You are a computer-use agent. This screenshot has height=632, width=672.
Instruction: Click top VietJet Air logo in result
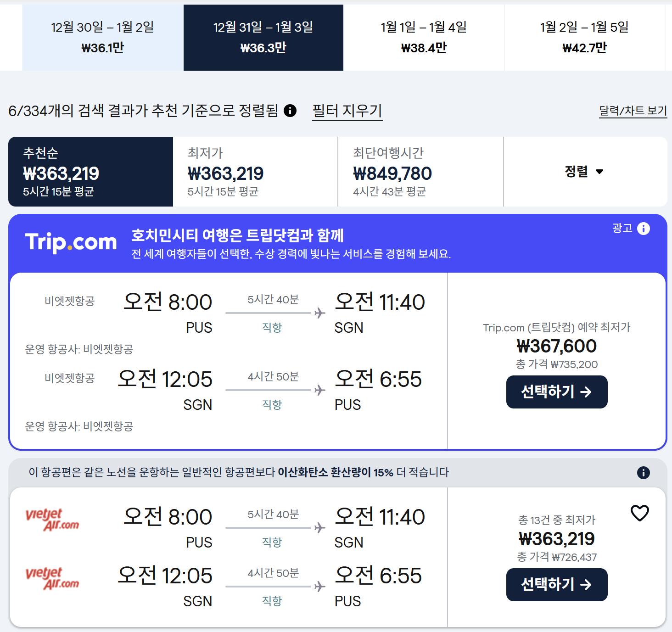point(52,520)
